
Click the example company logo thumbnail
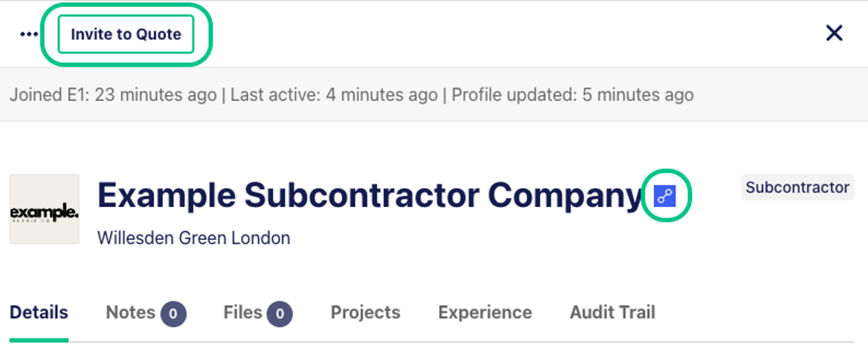(44, 209)
